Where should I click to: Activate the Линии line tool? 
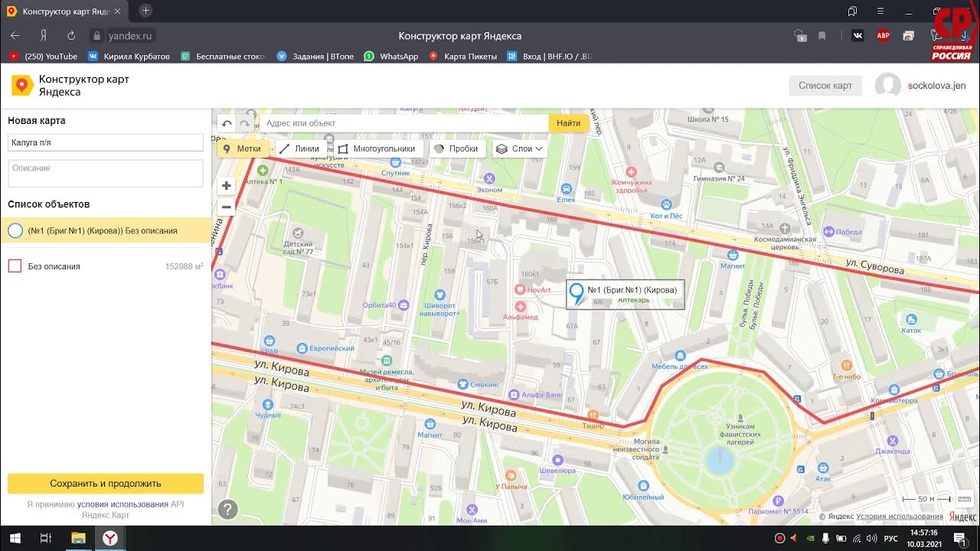[299, 148]
